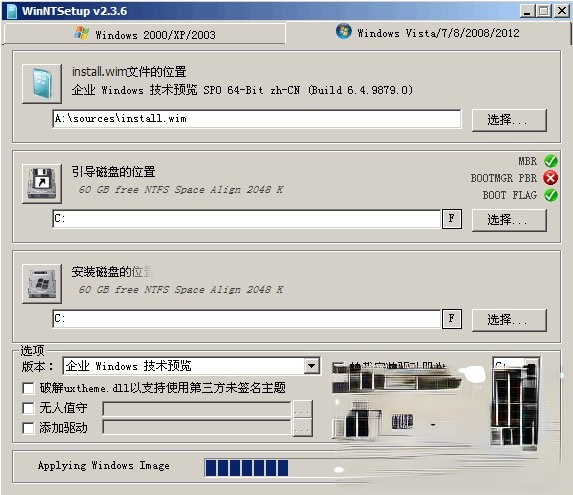Screen dimensions: 573x495
Task: Minimize the WinNTSetup window
Action: click(527, 11)
